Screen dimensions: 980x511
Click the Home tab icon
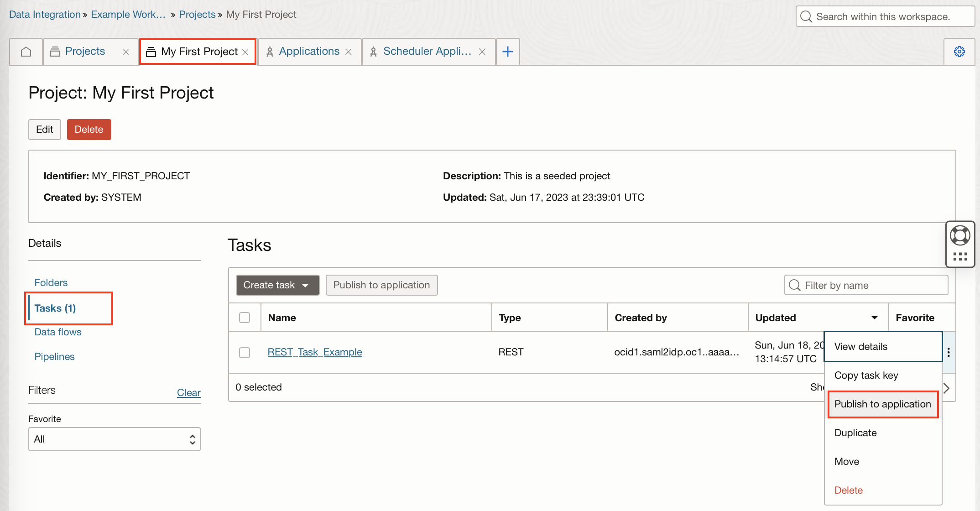pos(26,52)
